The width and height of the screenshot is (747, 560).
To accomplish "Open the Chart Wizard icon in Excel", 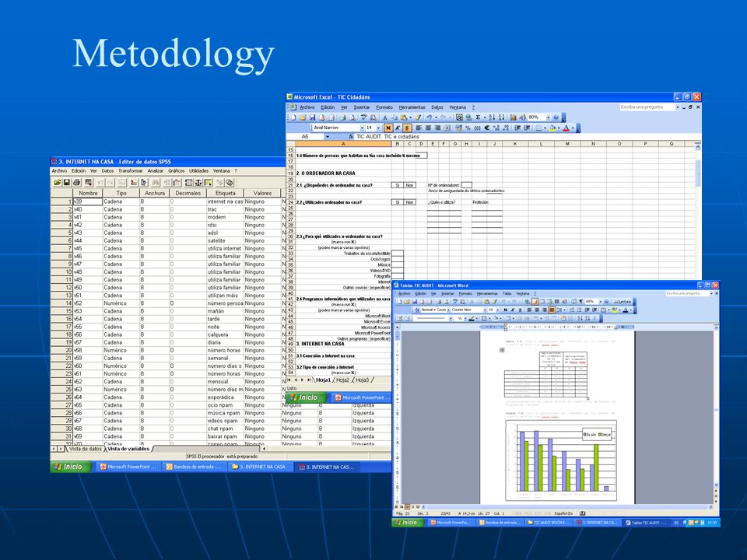I will pos(513,117).
